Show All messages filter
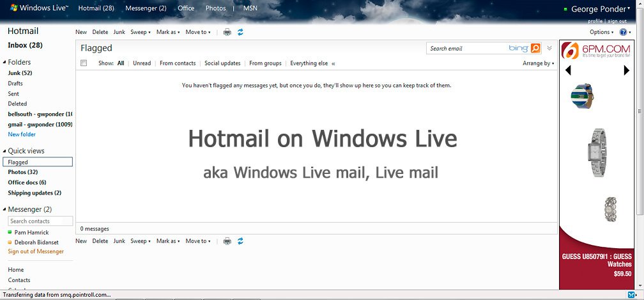Screen dimensions: 644x300 (121, 63)
